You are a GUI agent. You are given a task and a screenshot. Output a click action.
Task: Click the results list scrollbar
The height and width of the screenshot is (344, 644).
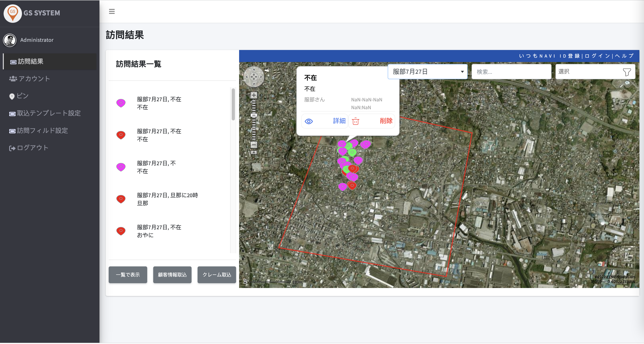[x=233, y=104]
